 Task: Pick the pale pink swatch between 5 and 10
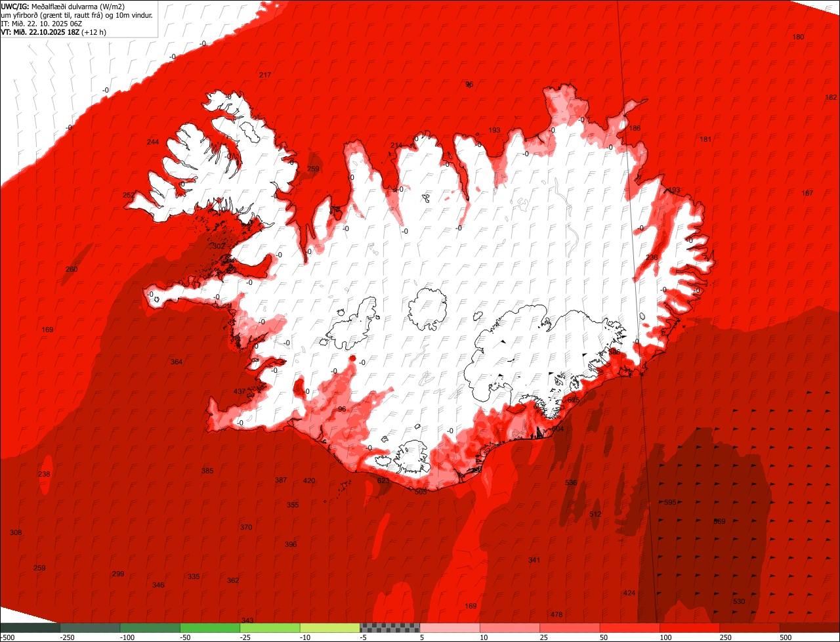coord(450,628)
